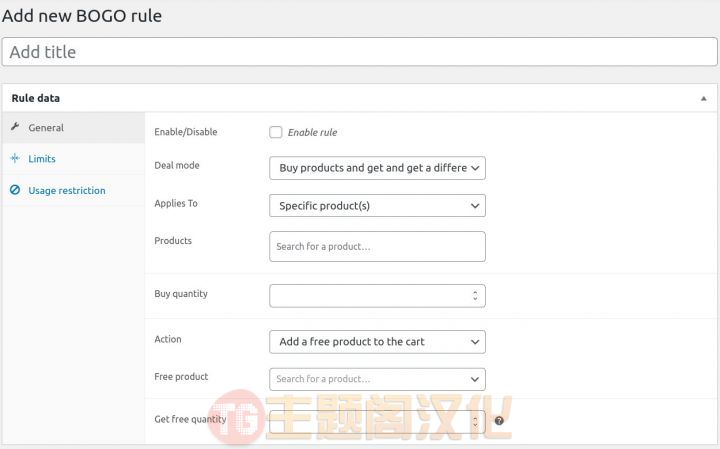Collapse the Rule data panel arrow
This screenshot has height=449, width=720.
703,98
